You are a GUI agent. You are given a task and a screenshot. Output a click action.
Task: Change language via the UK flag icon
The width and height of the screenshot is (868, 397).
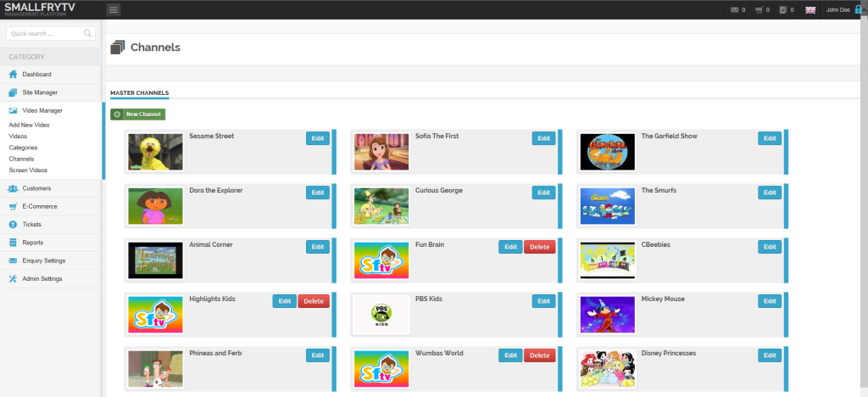810,10
